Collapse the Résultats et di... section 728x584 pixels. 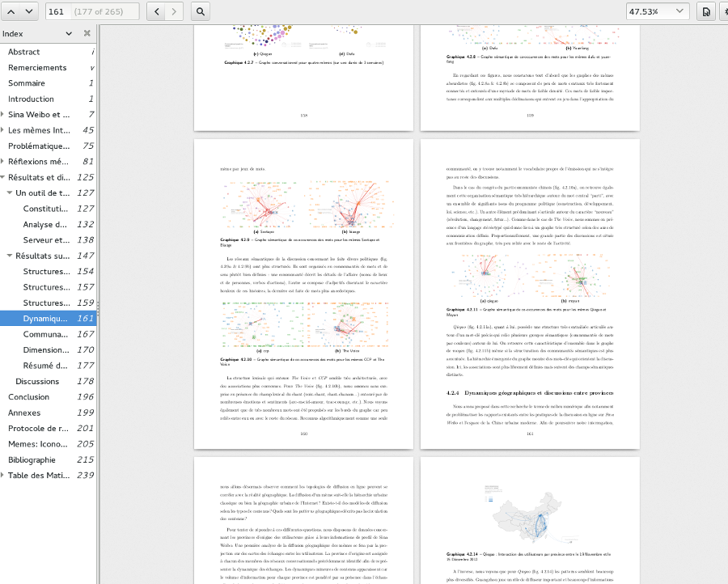(3, 177)
